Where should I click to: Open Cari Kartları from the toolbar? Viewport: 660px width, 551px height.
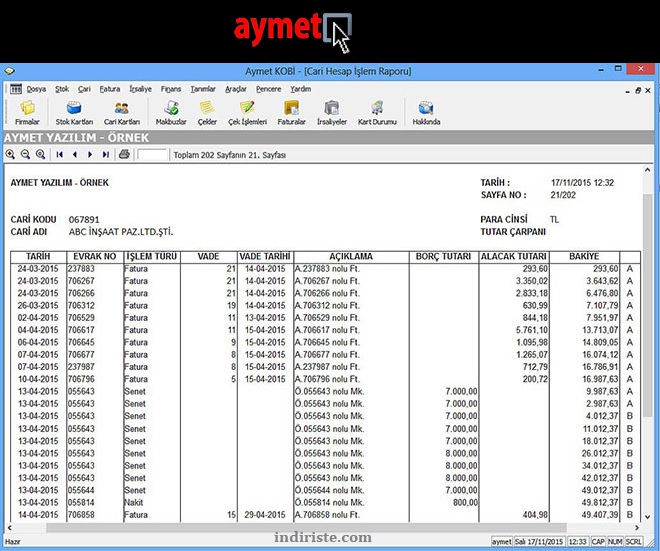click(122, 113)
